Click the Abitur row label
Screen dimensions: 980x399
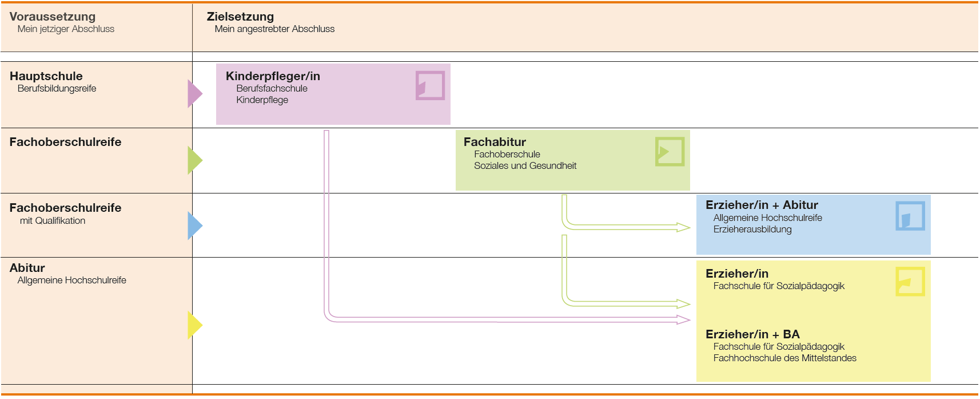point(27,268)
